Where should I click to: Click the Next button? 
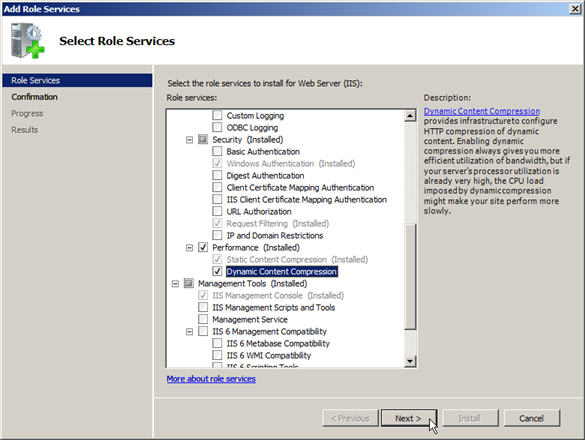click(409, 418)
